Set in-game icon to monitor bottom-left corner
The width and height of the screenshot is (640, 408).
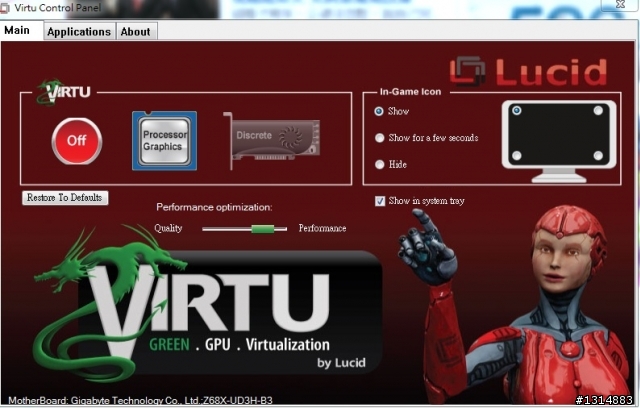coord(517,155)
